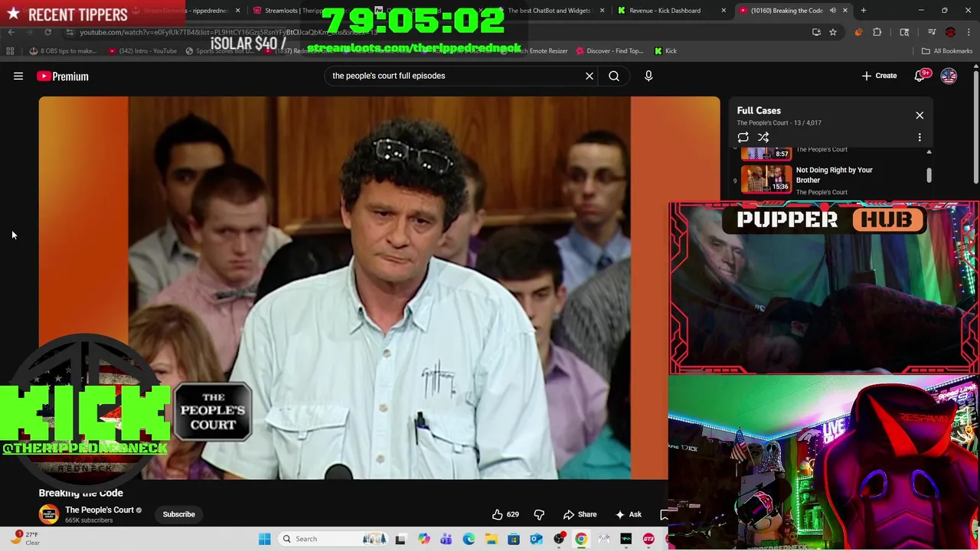Open the All Bookmarks folder
The width and height of the screenshot is (980, 551).
pos(947,51)
